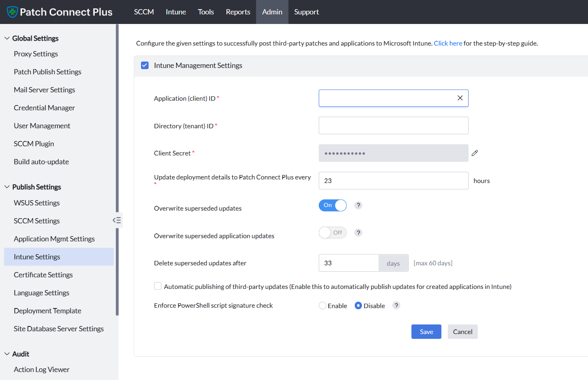Click the Client Secret masked field
Image resolution: width=588 pixels, height=380 pixels.
point(393,153)
